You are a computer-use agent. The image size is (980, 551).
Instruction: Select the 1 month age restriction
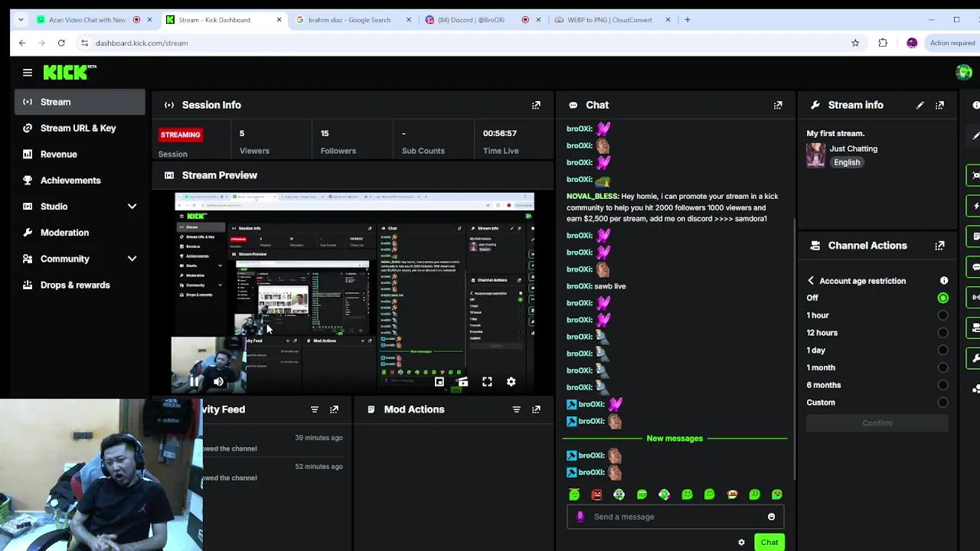(942, 367)
